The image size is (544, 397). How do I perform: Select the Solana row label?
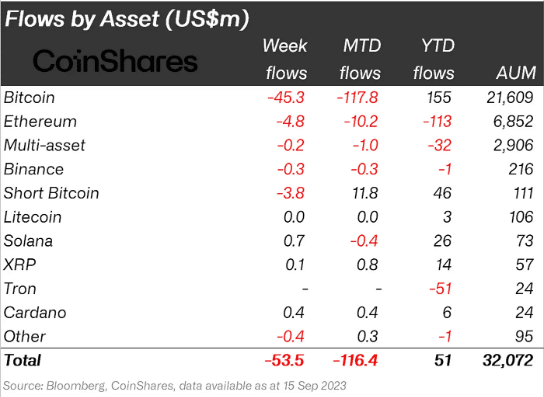(x=28, y=241)
